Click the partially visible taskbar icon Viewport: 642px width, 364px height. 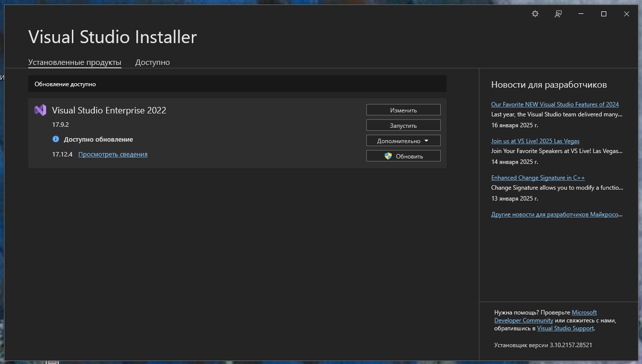coord(52,362)
